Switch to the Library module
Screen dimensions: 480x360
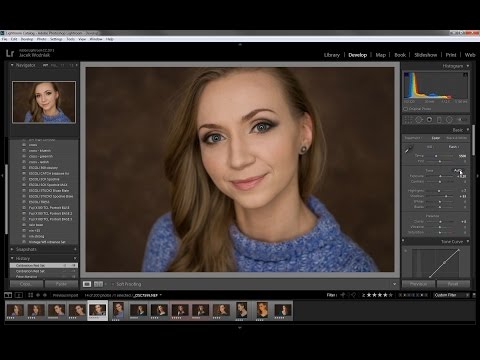click(x=332, y=55)
